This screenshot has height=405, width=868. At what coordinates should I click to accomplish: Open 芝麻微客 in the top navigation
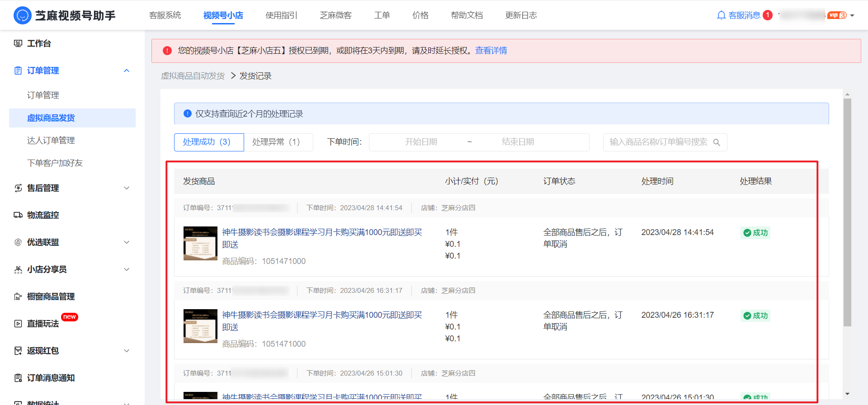(336, 15)
